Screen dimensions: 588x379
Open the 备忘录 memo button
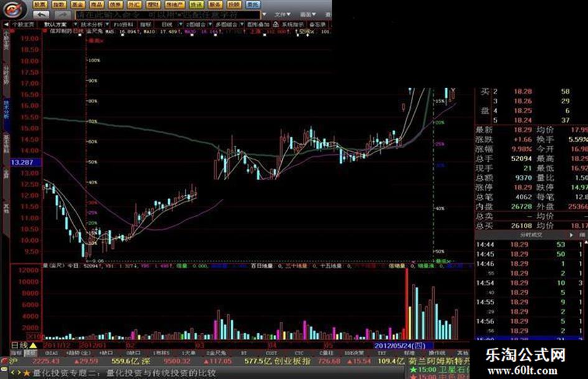(x=317, y=24)
